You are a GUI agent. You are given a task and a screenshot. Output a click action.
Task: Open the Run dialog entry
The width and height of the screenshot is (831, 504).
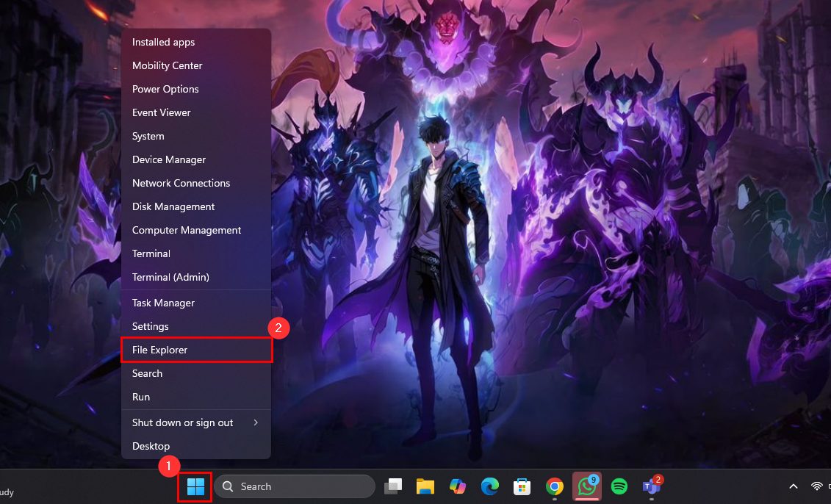(x=196, y=397)
